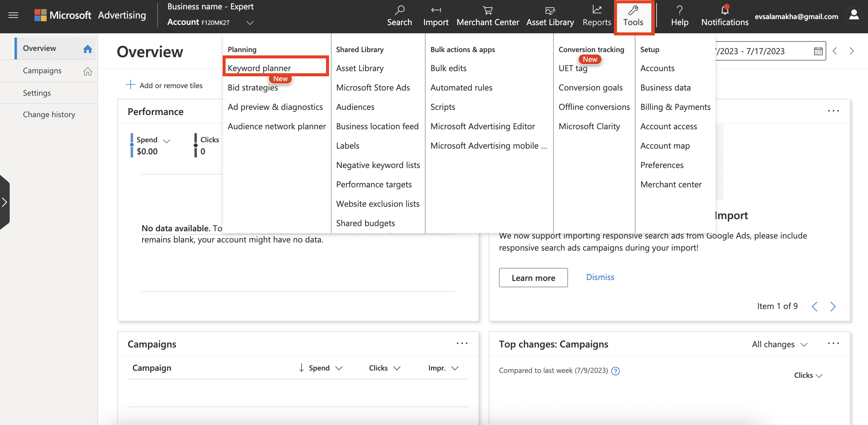The width and height of the screenshot is (868, 425).
Task: Open the calendar icon for date range
Action: click(818, 51)
